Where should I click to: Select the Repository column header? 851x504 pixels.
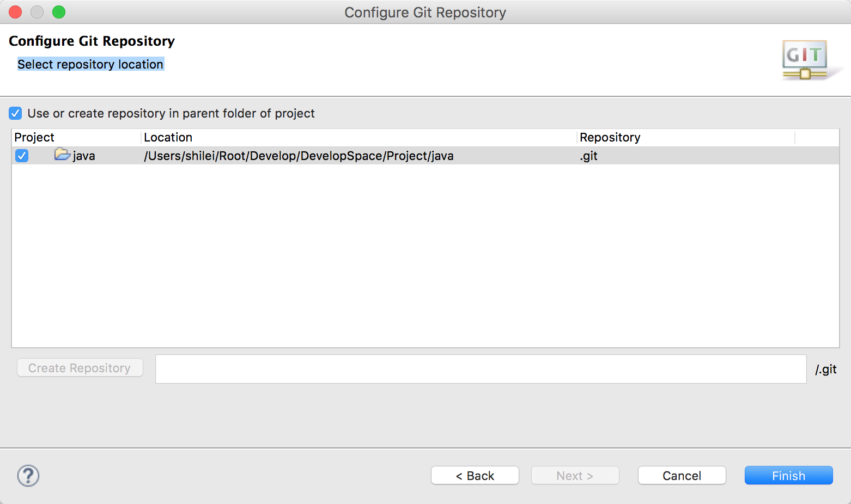[685, 137]
